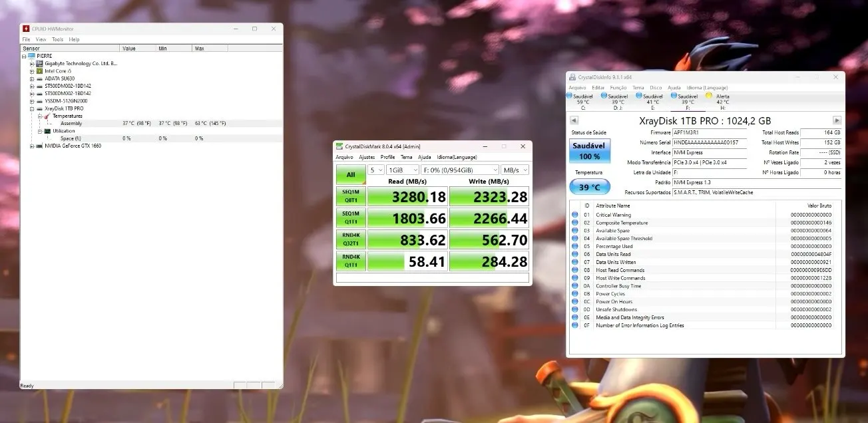868x423 pixels.
Task: Open View menu in HWMonitor
Action: pos(41,39)
